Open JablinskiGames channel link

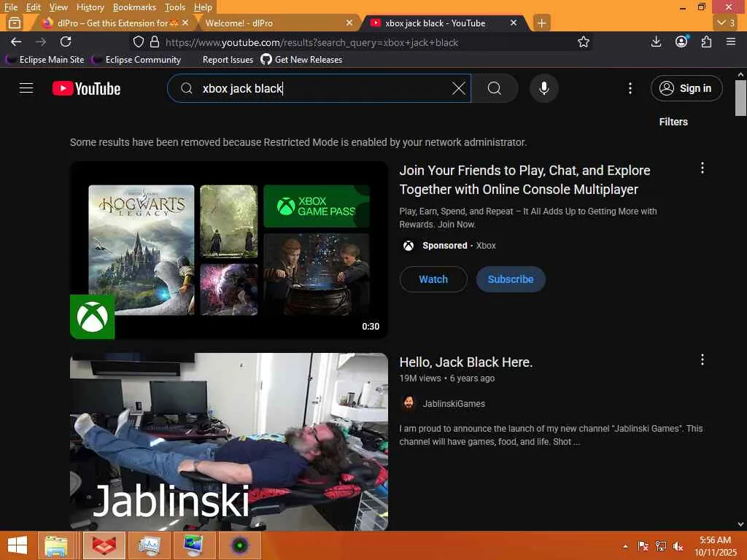(x=454, y=404)
